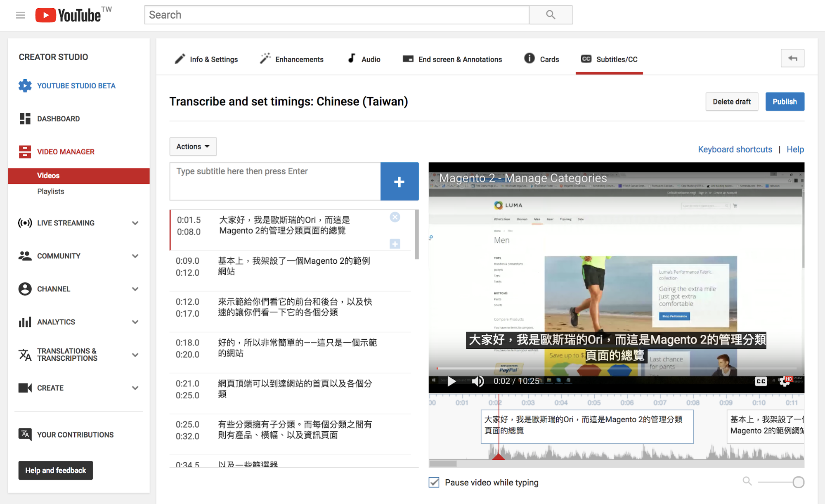The image size is (825, 504).
Task: Click the back arrow return button
Action: point(792,58)
